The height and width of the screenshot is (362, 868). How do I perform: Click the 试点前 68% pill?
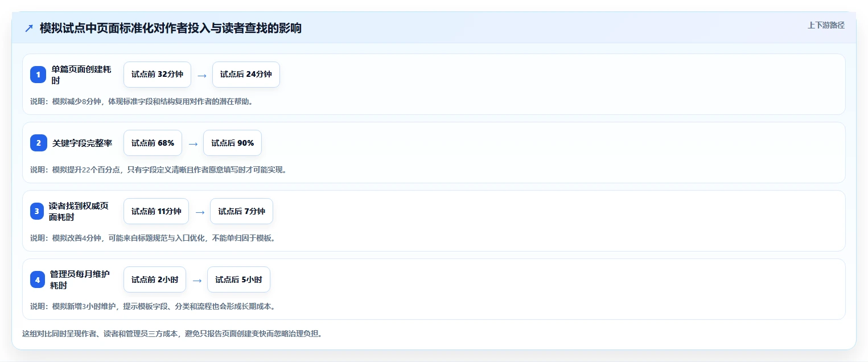click(x=153, y=143)
